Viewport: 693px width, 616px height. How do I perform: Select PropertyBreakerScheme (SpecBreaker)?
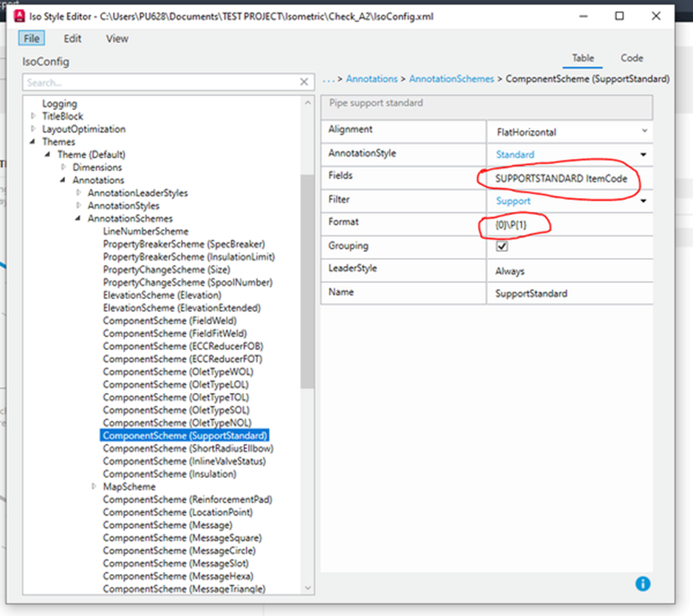(184, 244)
